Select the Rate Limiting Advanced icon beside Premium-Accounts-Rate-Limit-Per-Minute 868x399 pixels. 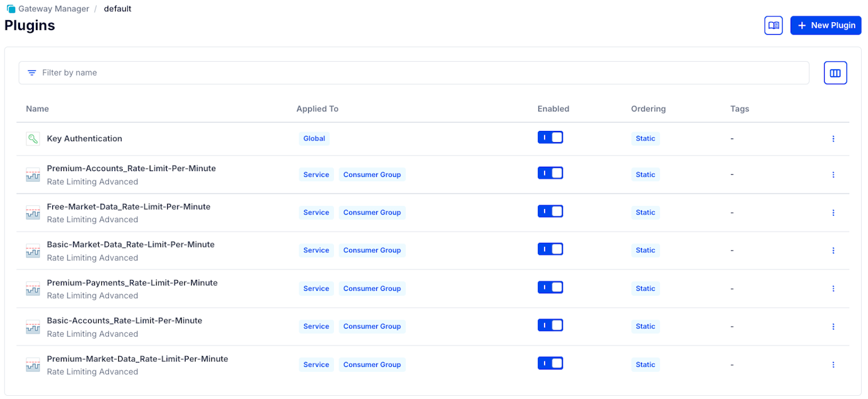point(33,174)
